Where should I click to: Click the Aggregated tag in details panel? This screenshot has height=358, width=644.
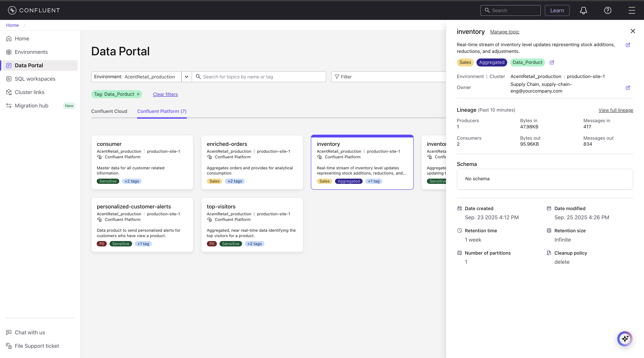click(492, 62)
